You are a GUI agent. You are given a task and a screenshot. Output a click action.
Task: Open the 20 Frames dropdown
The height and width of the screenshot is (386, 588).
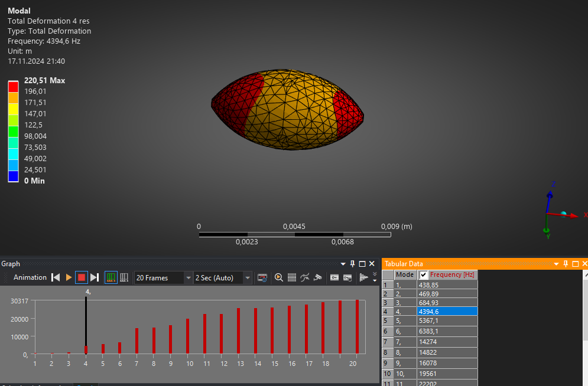tap(188, 278)
